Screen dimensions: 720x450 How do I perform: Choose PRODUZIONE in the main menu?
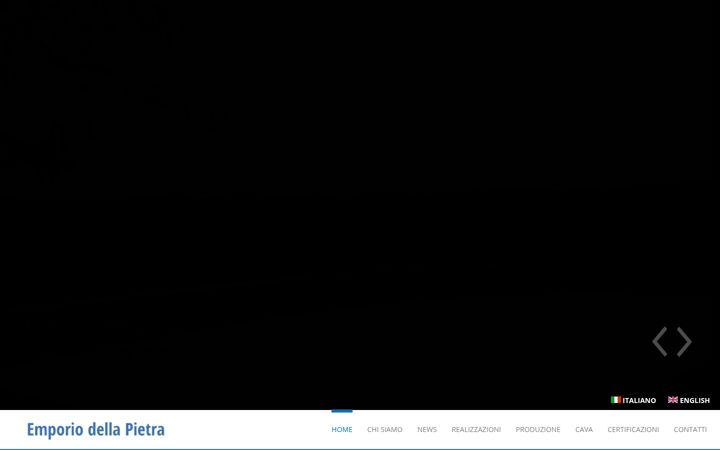click(538, 429)
